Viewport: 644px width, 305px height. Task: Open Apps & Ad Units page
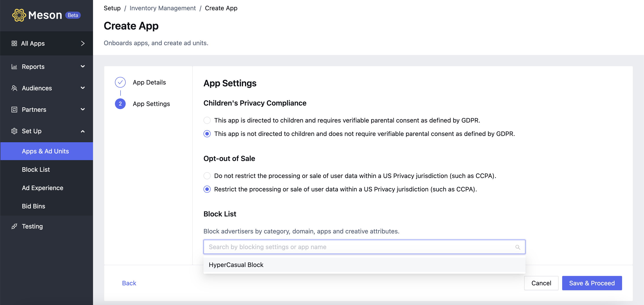coord(47,151)
